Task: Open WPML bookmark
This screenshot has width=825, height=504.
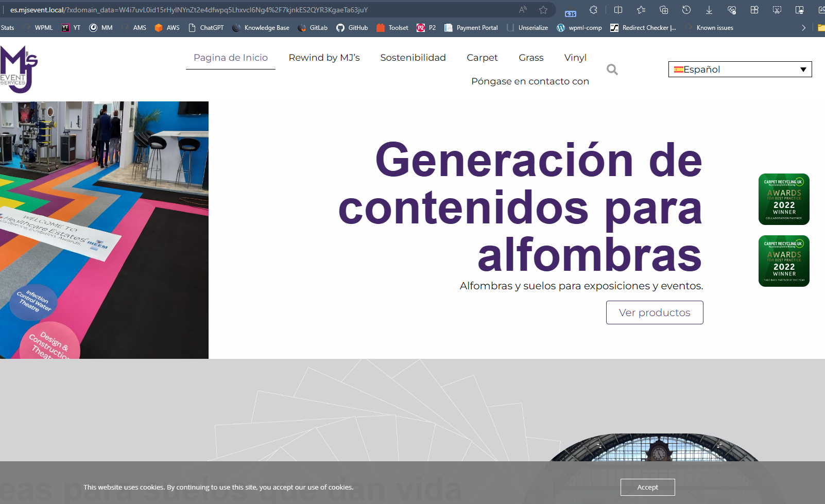Action: (38, 28)
